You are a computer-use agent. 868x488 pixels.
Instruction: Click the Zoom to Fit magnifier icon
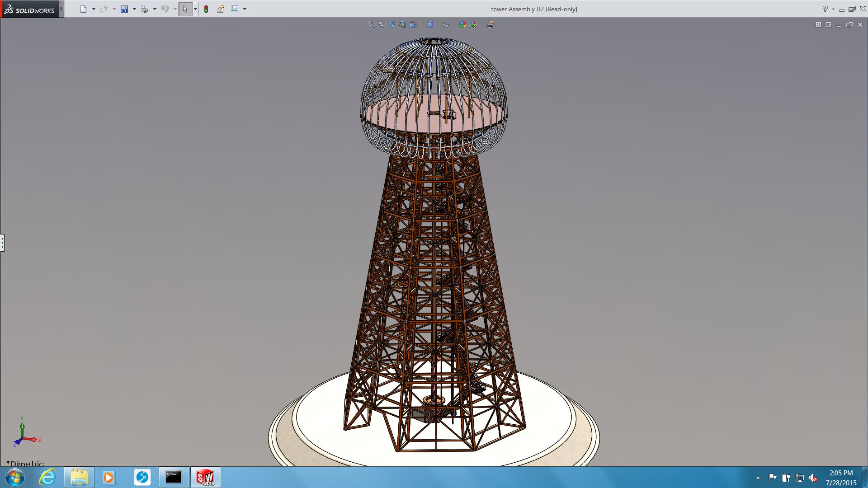[371, 24]
